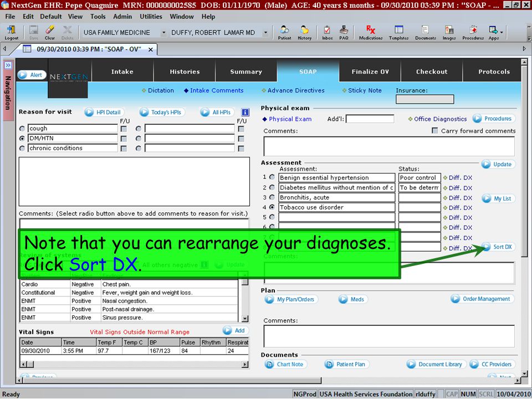This screenshot has width=532, height=399.
Task: Open the Inbox toolbar icon
Action: (327, 33)
